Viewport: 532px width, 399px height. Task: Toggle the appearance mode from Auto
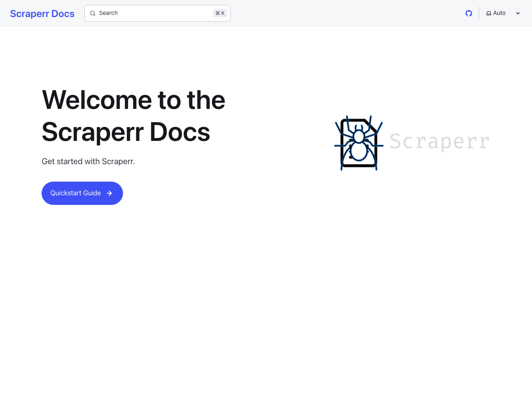point(499,13)
